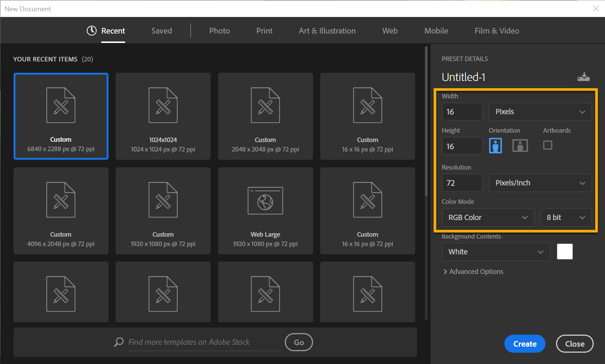The width and height of the screenshot is (605, 364).
Task: Click the save preset icon beside Untitled-1
Action: [x=584, y=77]
